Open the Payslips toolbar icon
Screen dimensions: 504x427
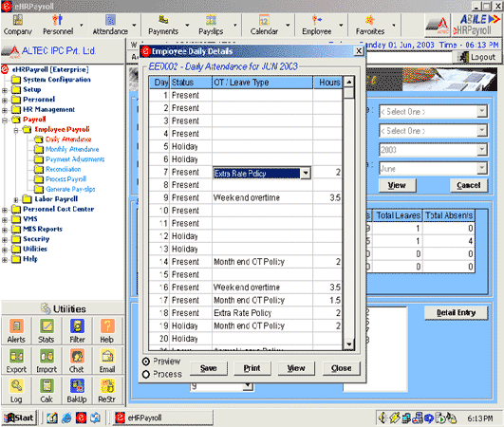(211, 25)
